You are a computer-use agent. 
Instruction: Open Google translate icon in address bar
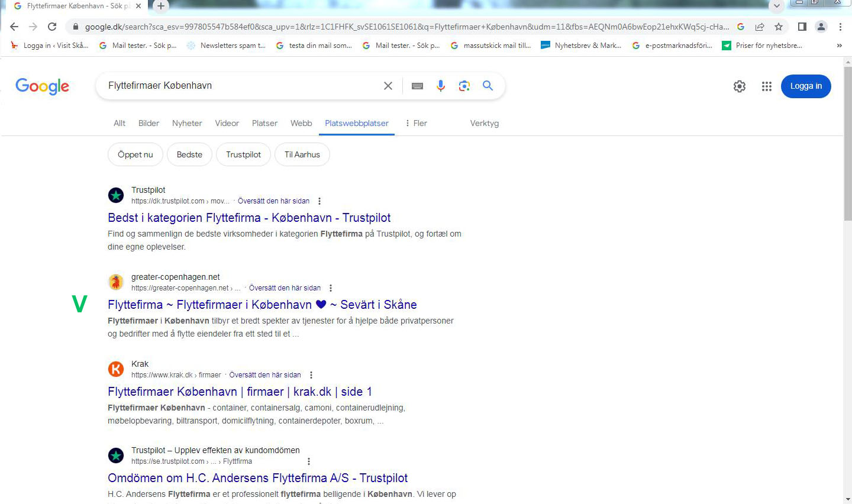[x=741, y=27]
